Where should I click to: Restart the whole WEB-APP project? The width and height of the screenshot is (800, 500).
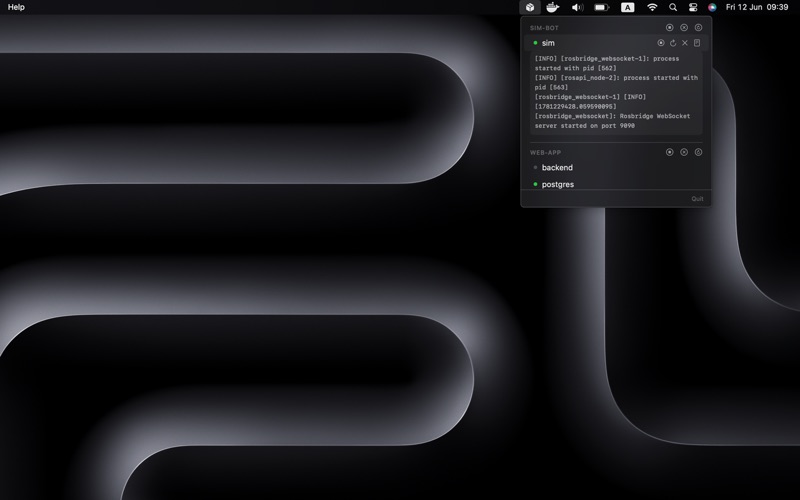pos(698,152)
